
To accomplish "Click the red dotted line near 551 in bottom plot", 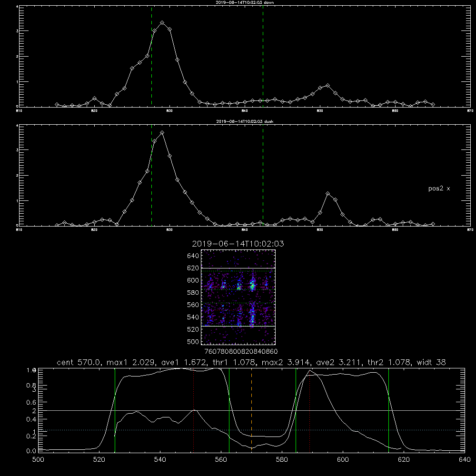I will [194, 410].
